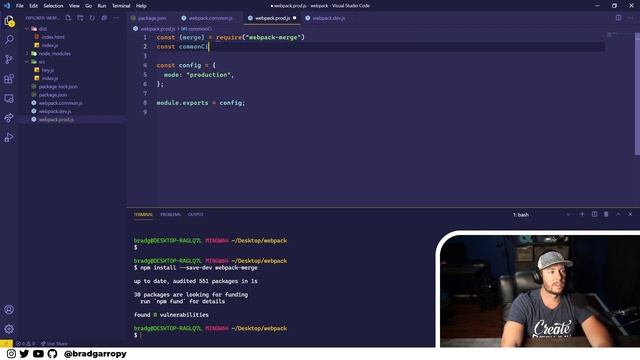The image size is (640, 360).
Task: Maximize the terminal panel size
Action: [618, 214]
